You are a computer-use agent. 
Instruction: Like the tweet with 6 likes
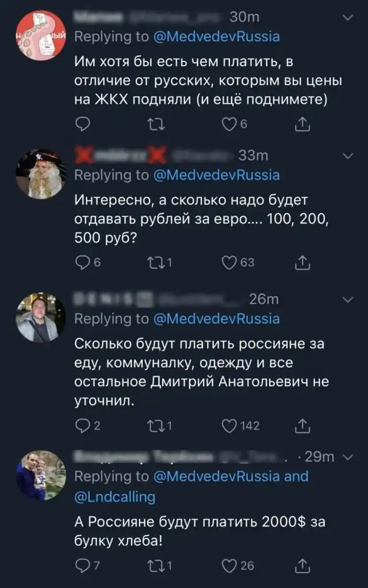pyautogui.click(x=229, y=123)
